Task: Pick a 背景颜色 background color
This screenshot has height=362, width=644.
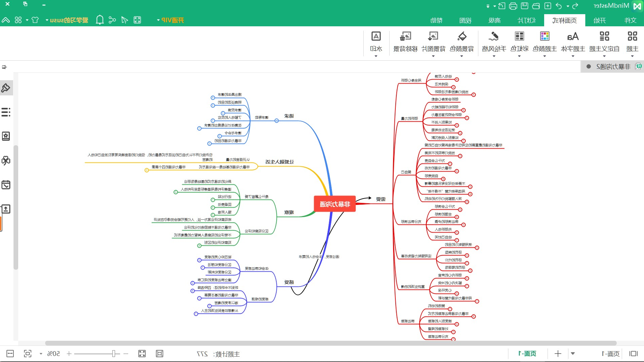Action: (x=462, y=43)
